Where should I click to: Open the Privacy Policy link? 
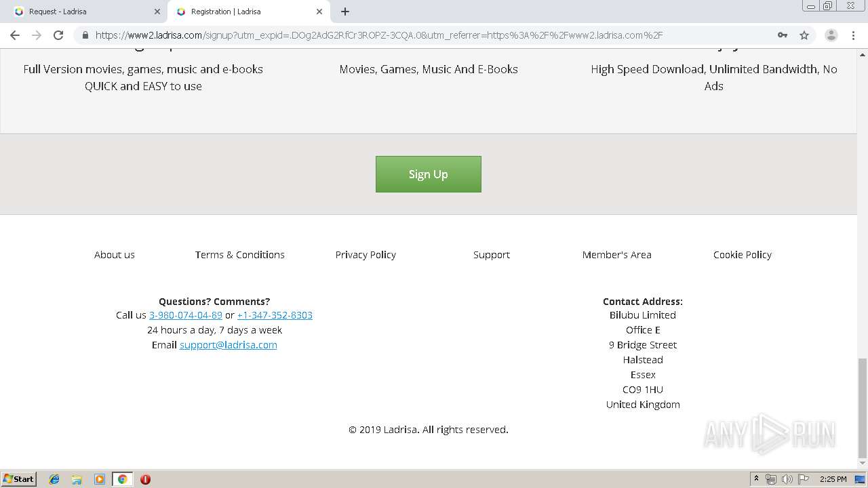pyautogui.click(x=366, y=255)
